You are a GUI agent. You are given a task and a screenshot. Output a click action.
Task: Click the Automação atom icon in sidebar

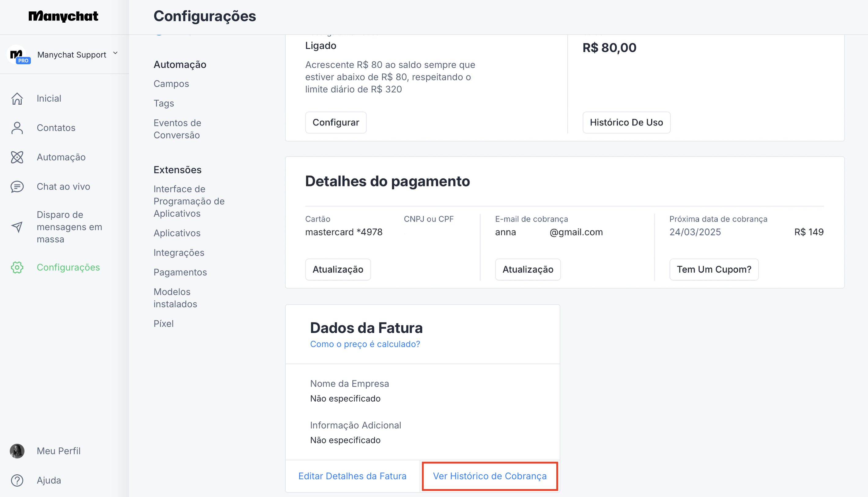click(17, 157)
